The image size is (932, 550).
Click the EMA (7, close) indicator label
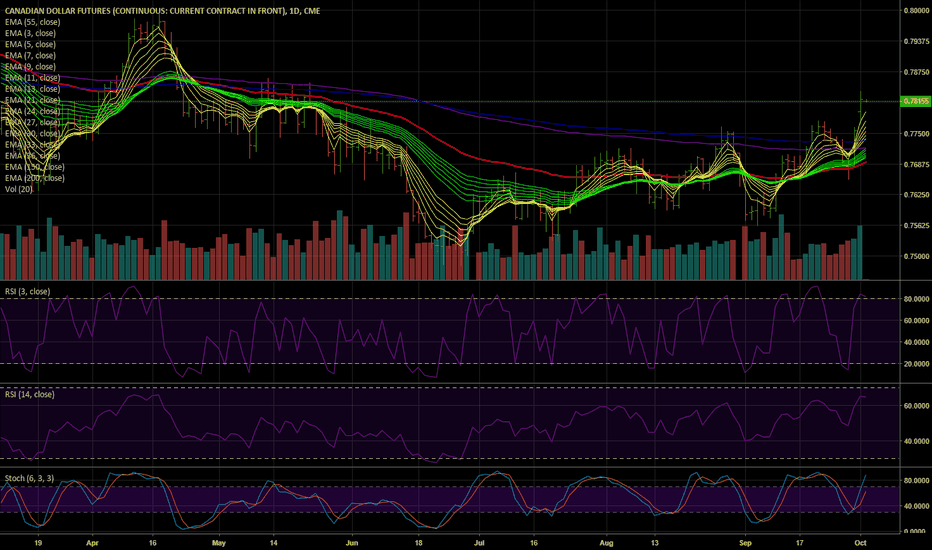(x=30, y=56)
